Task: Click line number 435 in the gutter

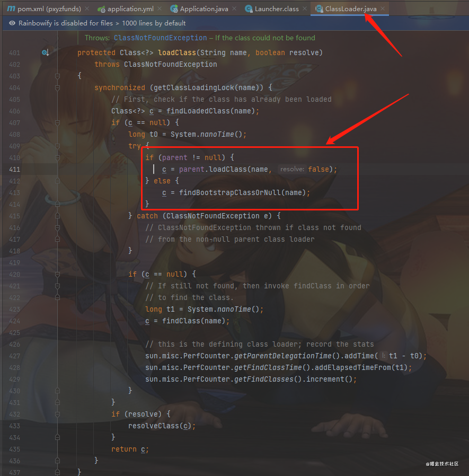Action: tap(14, 449)
